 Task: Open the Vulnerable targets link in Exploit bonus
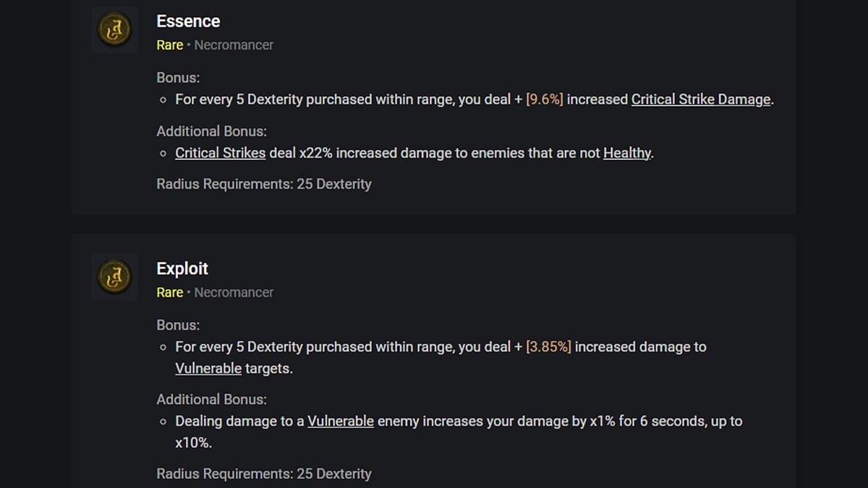[208, 368]
